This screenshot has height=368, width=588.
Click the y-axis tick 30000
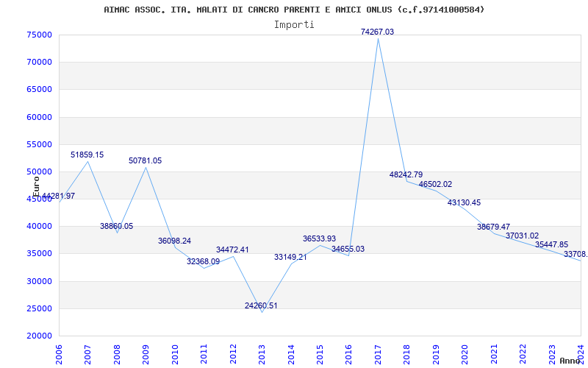[x=39, y=281]
